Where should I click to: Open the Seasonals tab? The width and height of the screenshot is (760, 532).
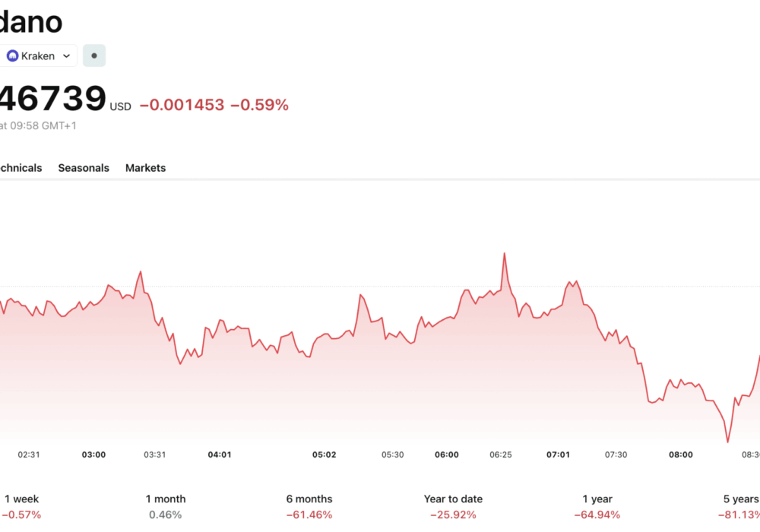pos(84,168)
